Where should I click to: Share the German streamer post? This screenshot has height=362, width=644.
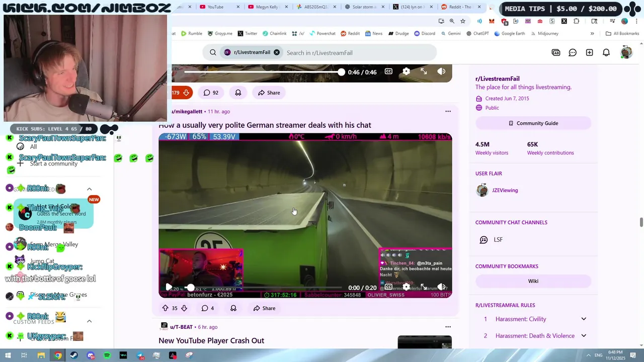pyautogui.click(x=264, y=308)
